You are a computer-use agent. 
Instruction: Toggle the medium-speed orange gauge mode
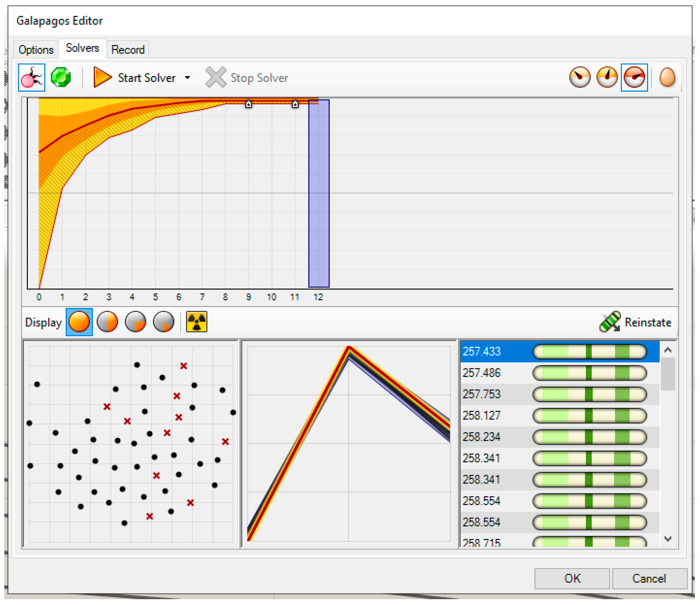click(607, 77)
